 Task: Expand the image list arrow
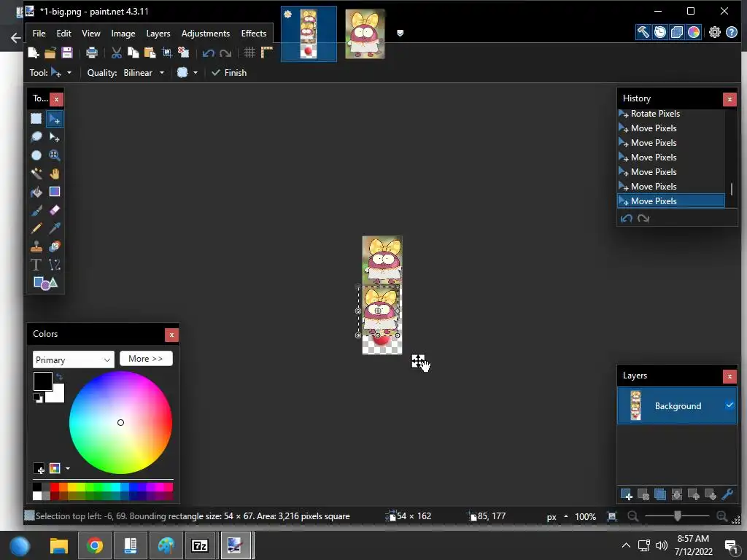(x=400, y=33)
